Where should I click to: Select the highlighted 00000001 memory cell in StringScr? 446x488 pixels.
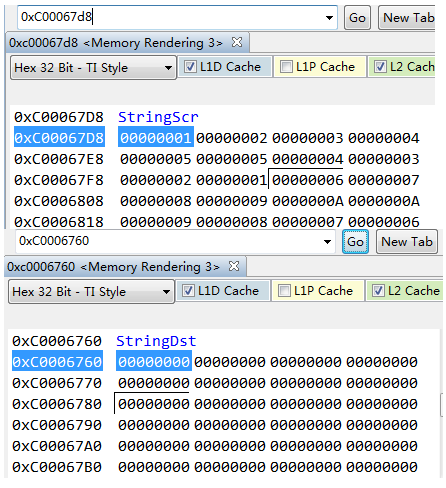(156, 138)
